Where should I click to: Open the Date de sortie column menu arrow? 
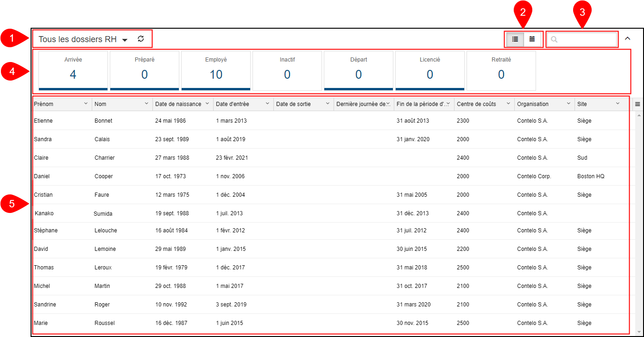(328, 104)
